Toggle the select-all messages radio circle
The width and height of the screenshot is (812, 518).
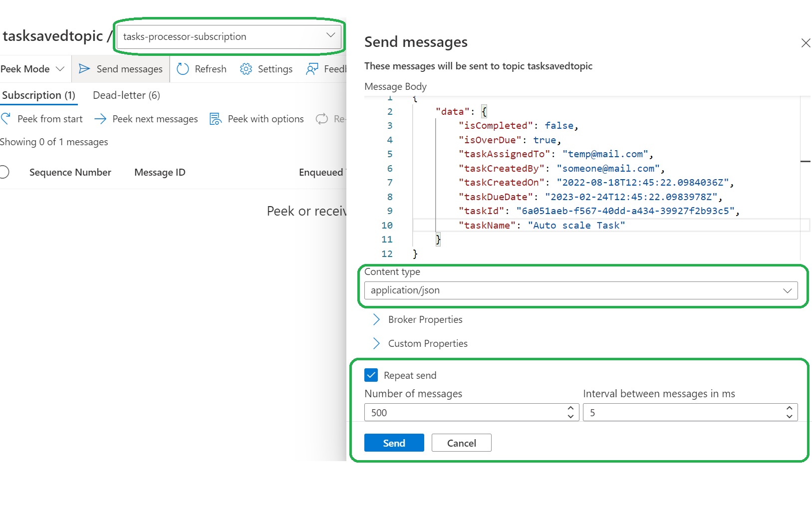3,172
